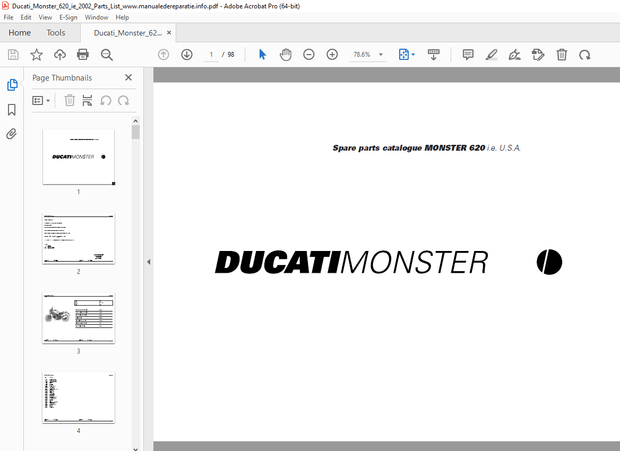Go to previous page arrow
Screen dimensions: 620x451
(163, 55)
